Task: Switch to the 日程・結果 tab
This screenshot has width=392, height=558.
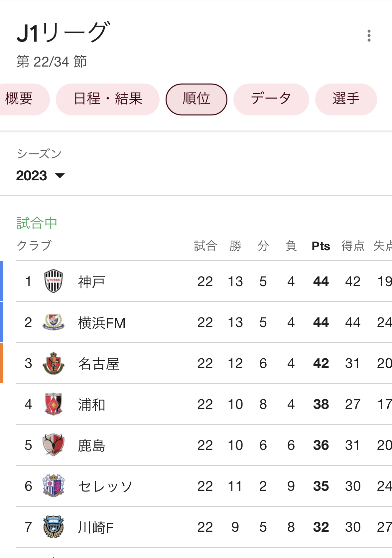Action: 108,99
